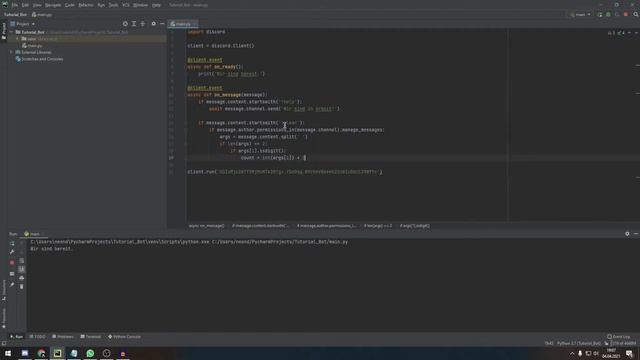Open the Run tool window button

(17, 337)
